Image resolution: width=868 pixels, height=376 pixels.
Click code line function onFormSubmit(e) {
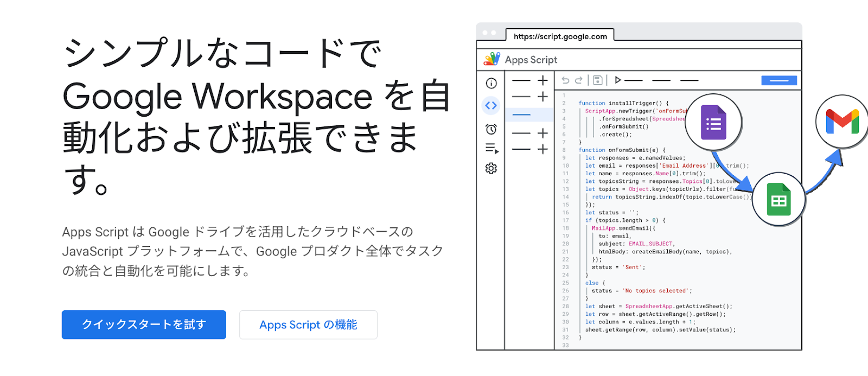[x=622, y=150]
